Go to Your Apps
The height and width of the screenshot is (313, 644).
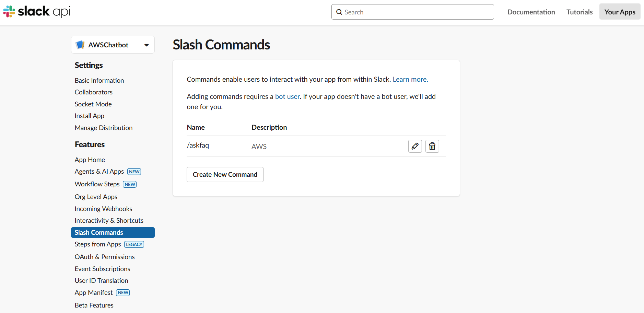[x=620, y=12]
